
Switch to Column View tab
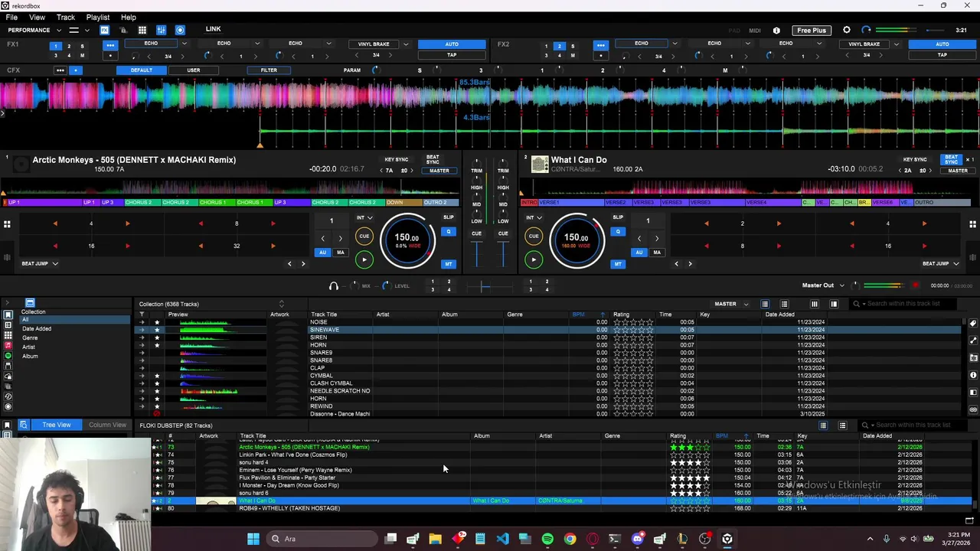coord(107,425)
